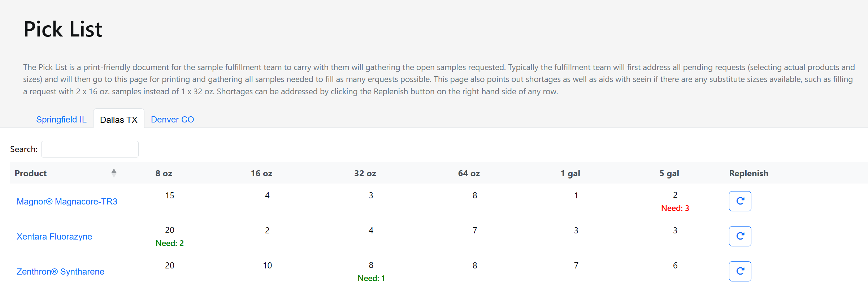Open the Zenthron® Syntharene product link
The height and width of the screenshot is (293, 868).
tap(60, 272)
